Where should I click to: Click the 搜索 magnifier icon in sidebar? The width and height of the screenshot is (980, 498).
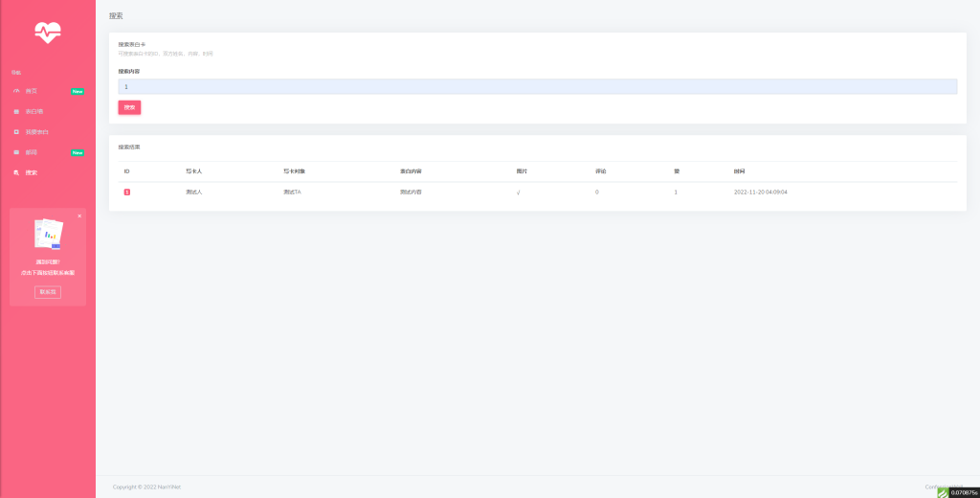(x=16, y=172)
